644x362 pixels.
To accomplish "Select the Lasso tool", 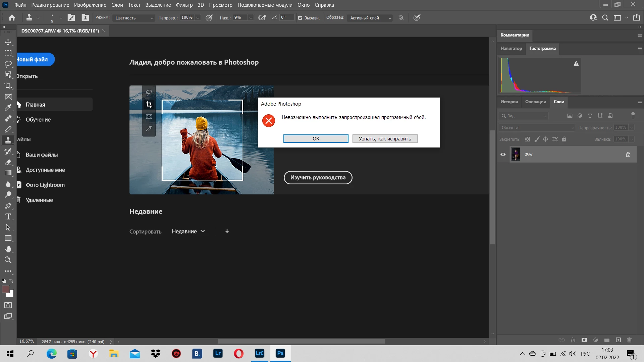I will tap(8, 64).
